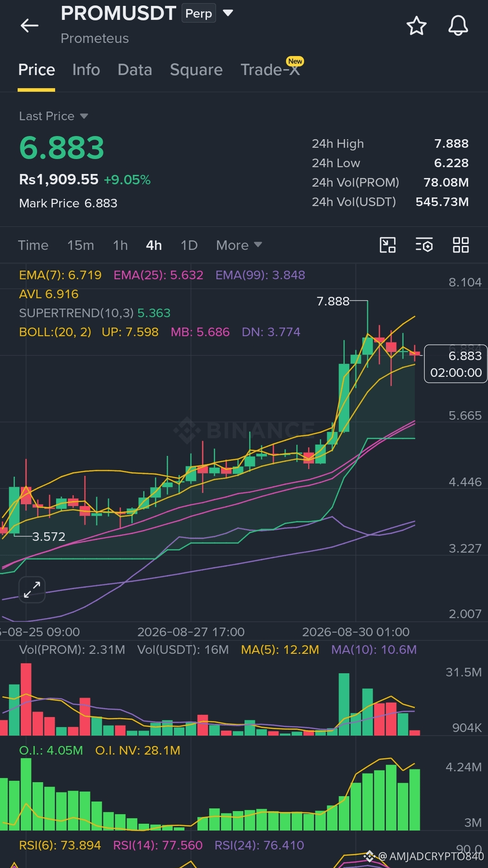Add PROMUSDT to favorites with star icon
Screen dimensions: 488x868
point(416,26)
